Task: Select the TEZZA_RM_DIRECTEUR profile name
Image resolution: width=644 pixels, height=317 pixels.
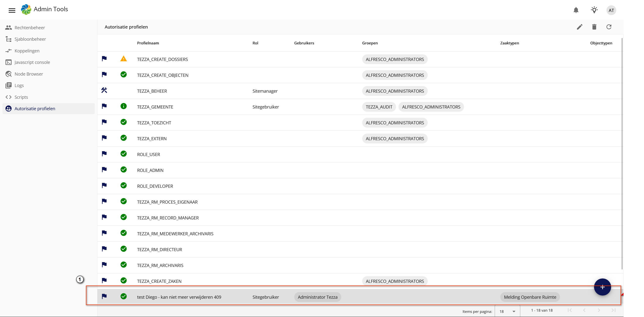Action: click(160, 250)
